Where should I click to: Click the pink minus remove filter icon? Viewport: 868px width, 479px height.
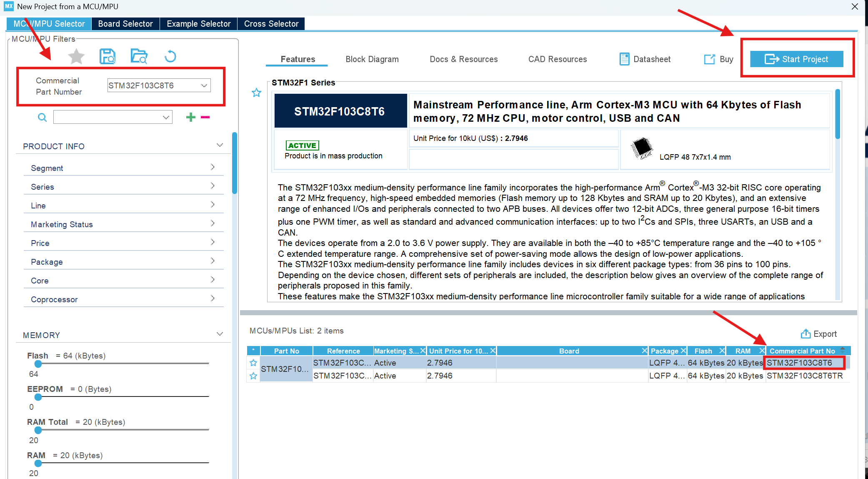pyautogui.click(x=205, y=117)
